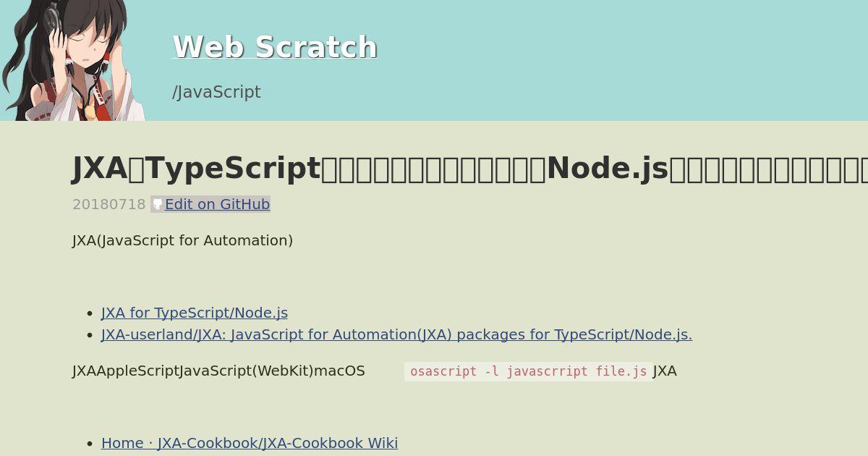Click the JXA(JavaScript for Automation) paragraph text
Image resolution: width=868 pixels, height=456 pixels.
click(x=183, y=240)
